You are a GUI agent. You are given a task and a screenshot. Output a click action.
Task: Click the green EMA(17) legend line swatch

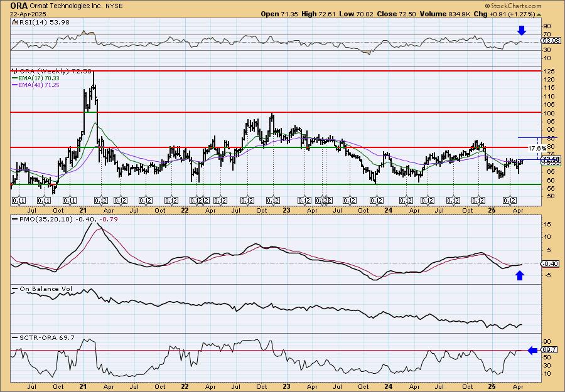(15, 78)
